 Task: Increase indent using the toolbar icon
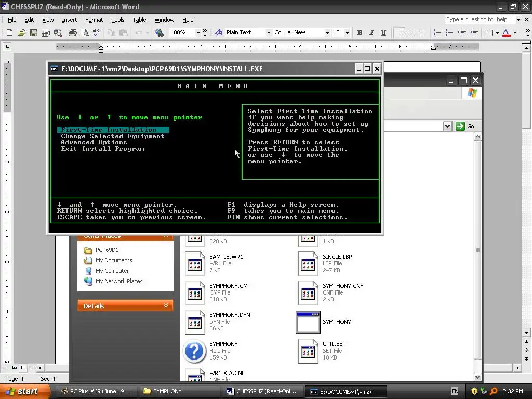pos(474,33)
